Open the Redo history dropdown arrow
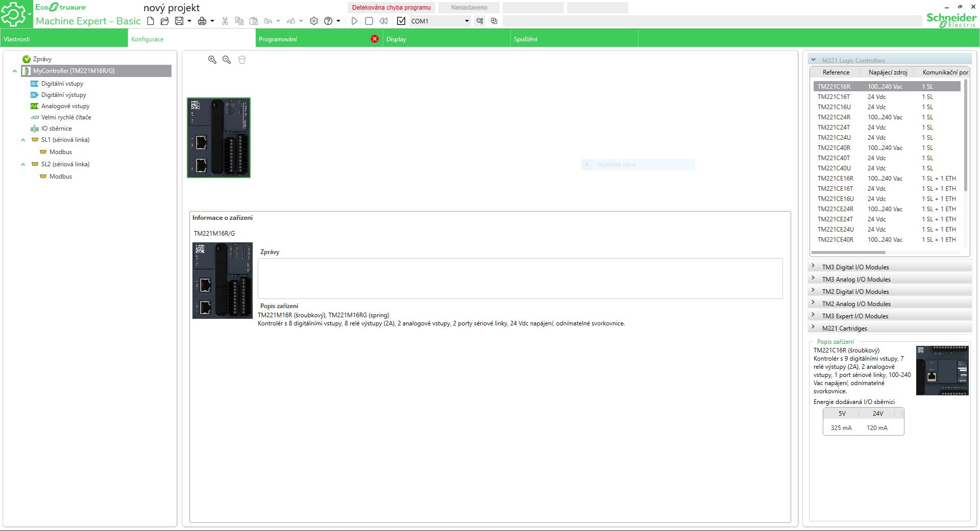Image resolution: width=980 pixels, height=531 pixels. coord(301,21)
